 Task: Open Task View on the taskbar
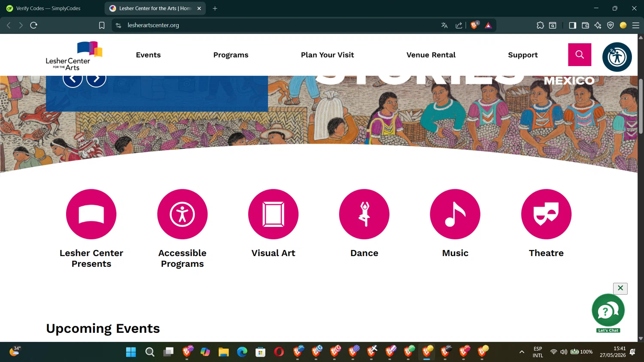click(x=168, y=352)
